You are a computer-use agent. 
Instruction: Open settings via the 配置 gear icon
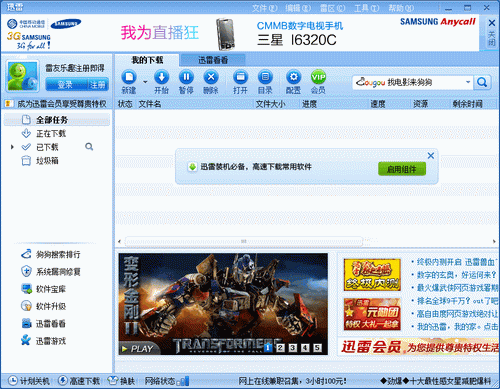coord(293,77)
